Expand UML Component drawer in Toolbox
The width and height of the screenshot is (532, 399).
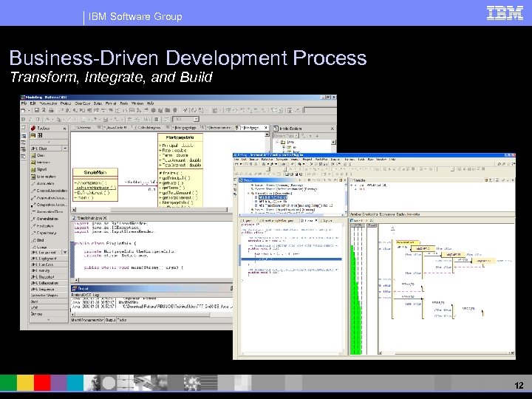[49, 253]
